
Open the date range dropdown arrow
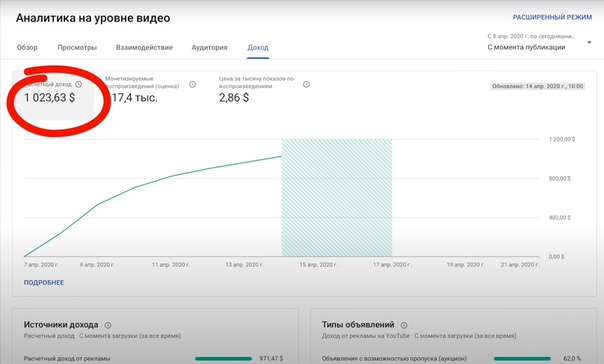click(x=589, y=42)
